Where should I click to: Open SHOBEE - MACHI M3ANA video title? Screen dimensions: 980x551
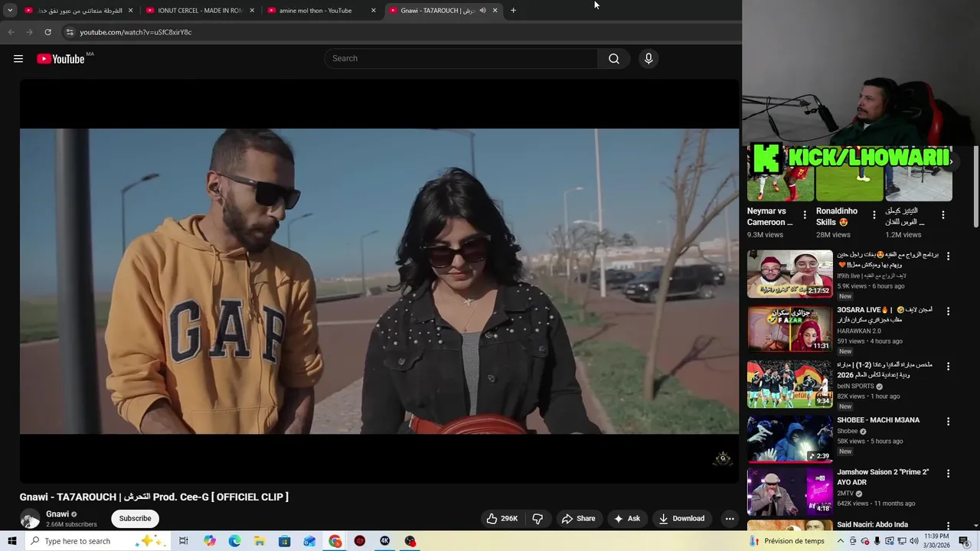[878, 420]
